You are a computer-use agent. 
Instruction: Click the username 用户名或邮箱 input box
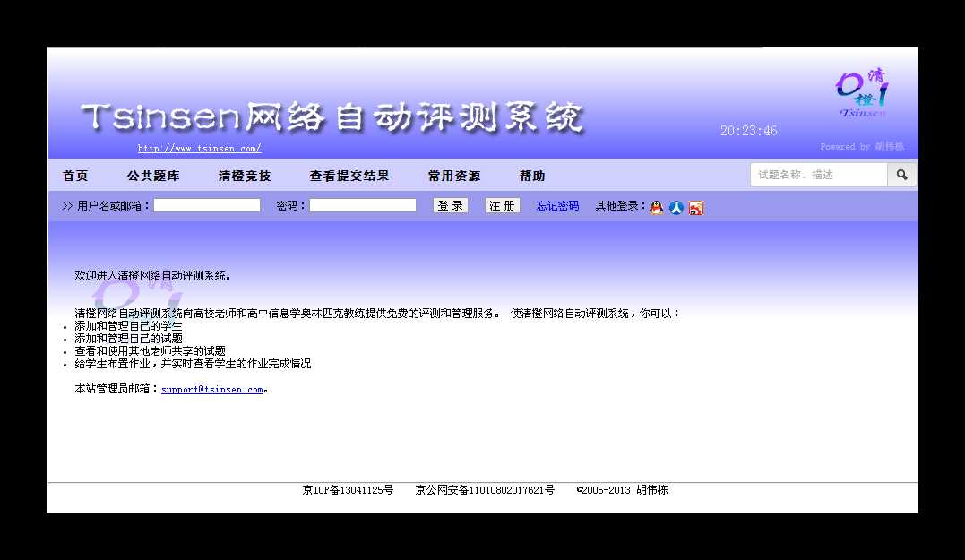(206, 204)
